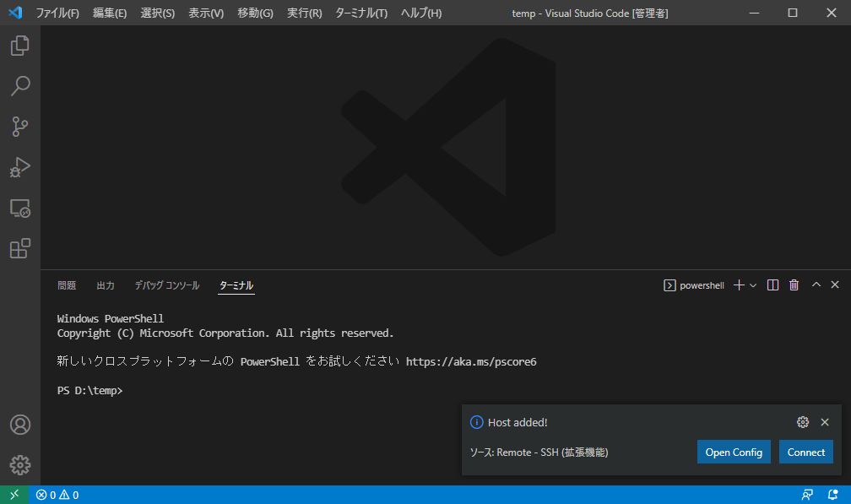Open the Source Control view

20,127
